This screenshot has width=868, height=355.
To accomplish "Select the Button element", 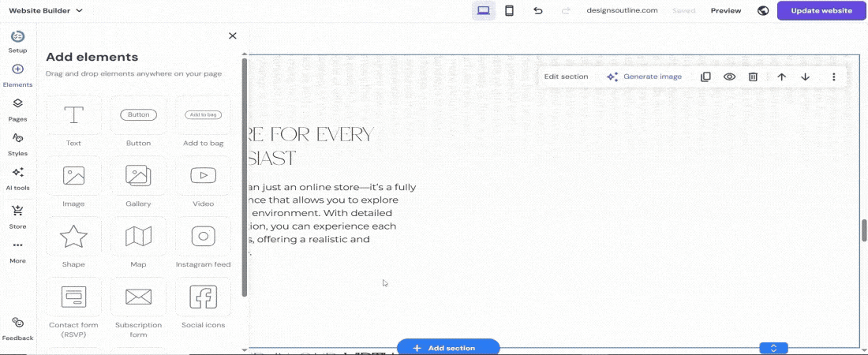I will point(138,121).
